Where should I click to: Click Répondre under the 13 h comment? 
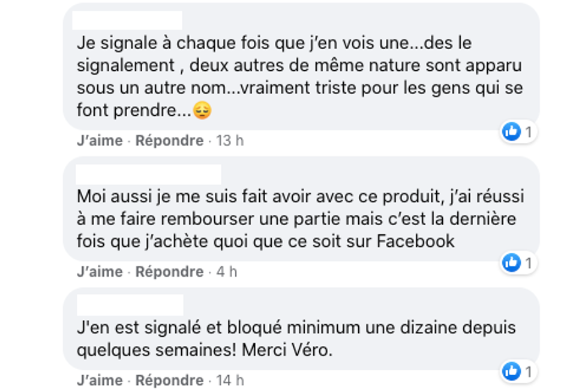click(x=169, y=140)
